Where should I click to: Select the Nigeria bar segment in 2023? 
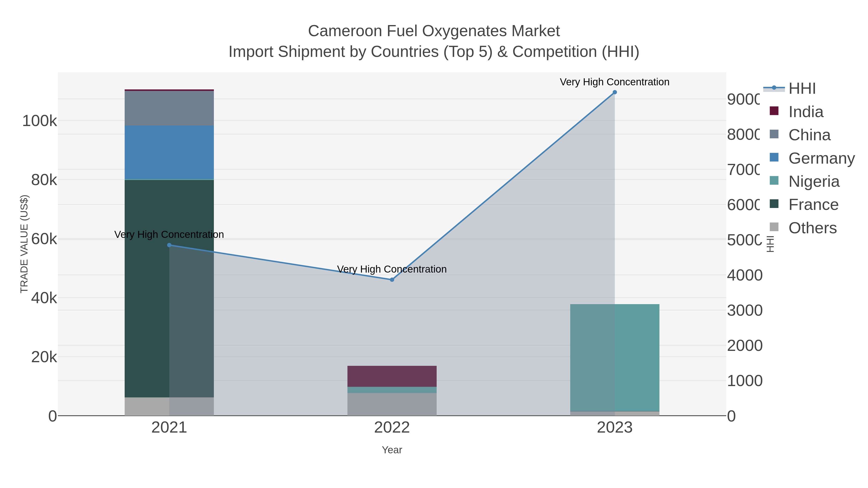pyautogui.click(x=615, y=358)
